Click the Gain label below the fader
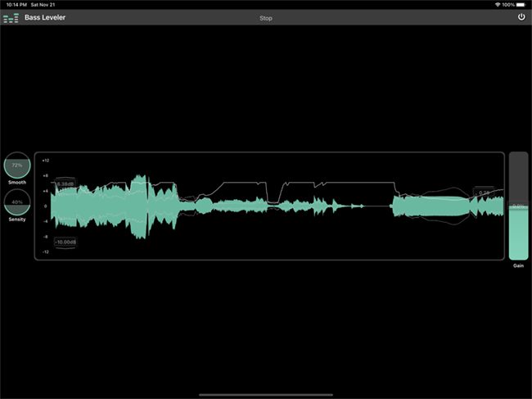 coord(518,266)
